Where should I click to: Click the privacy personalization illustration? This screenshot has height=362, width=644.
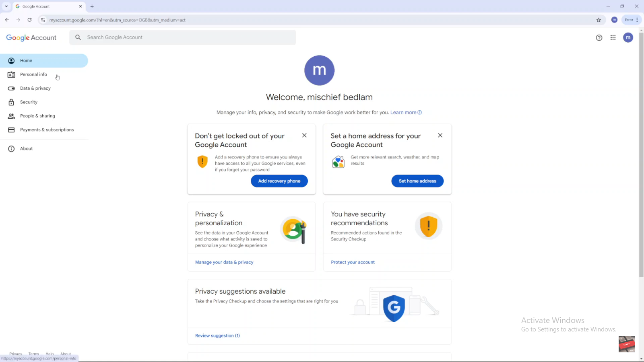(x=295, y=230)
